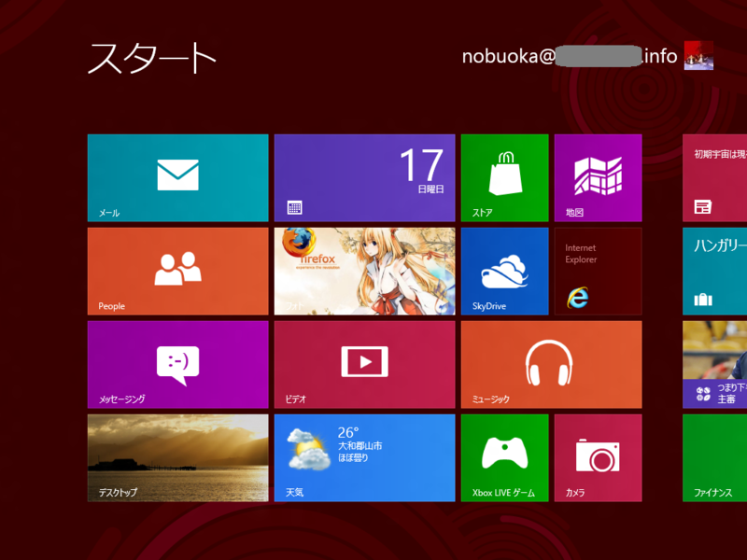Open the Messaging (メッセージング) tile

pyautogui.click(x=177, y=364)
